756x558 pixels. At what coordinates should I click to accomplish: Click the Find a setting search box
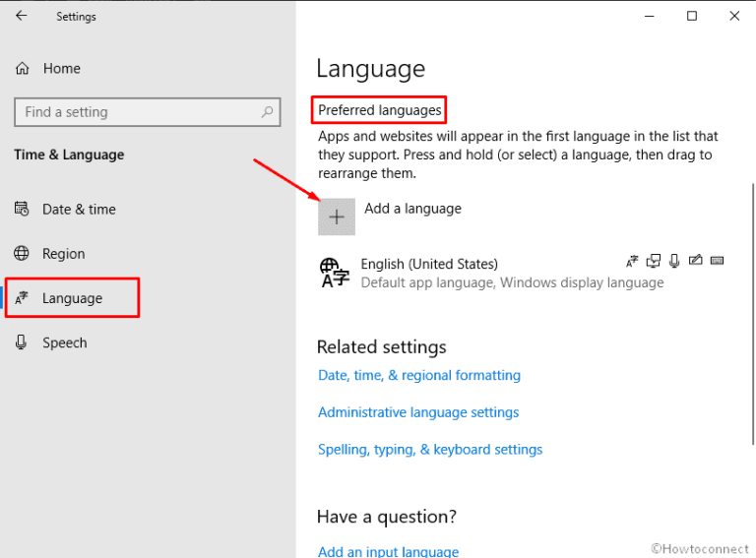pos(138,112)
